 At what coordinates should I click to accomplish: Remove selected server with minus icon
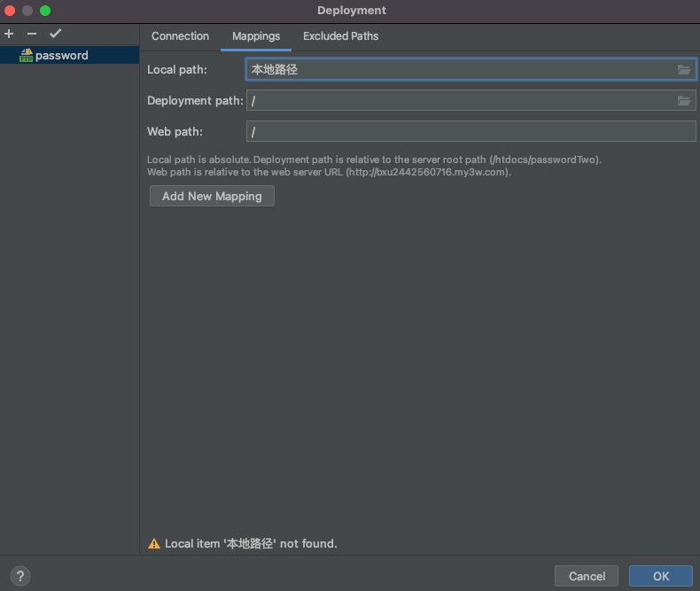click(32, 34)
